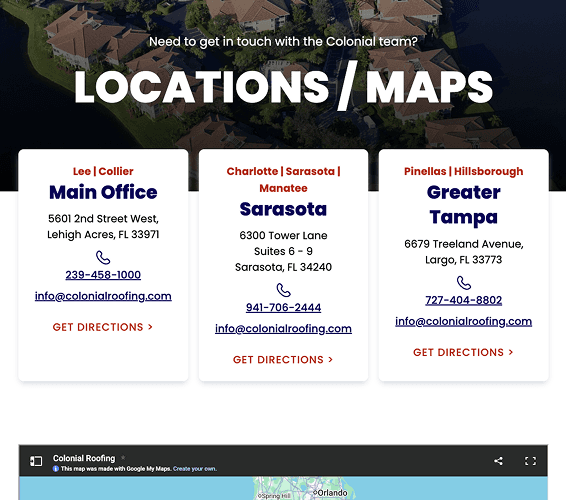566x500 pixels.
Task: Email info@colonialroofing.com in Main Office card
Action: pyautogui.click(x=103, y=296)
